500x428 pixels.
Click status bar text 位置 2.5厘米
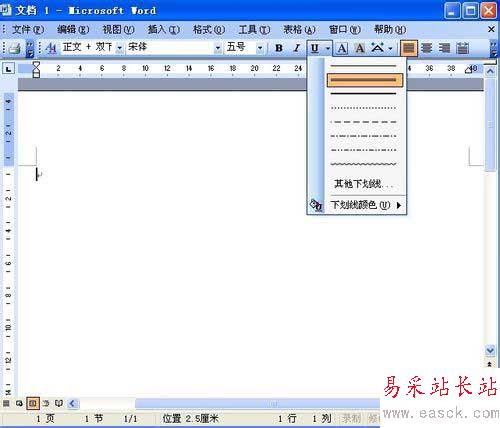tap(191, 418)
